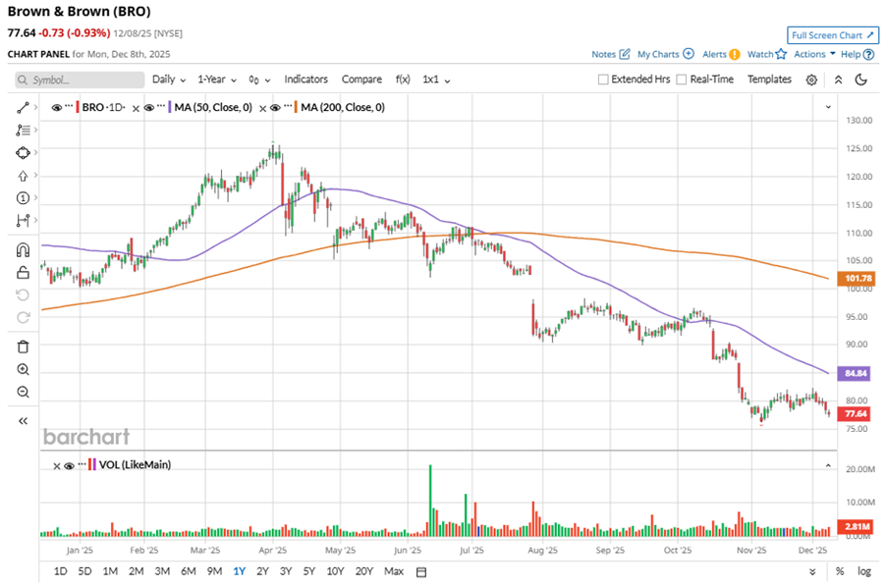The width and height of the screenshot is (886, 588).
Task: Remove the MA 50 indicator
Action: [x=136, y=108]
